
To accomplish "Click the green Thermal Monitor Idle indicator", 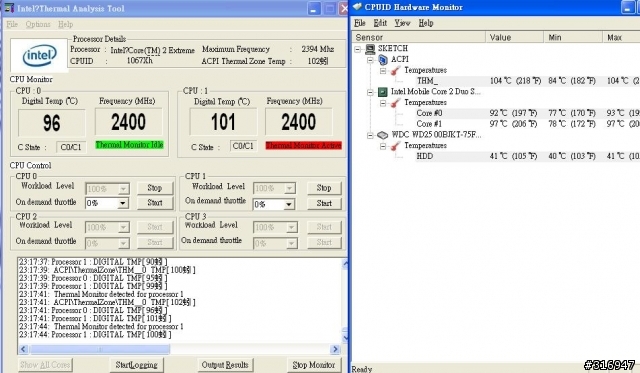I will (129, 145).
